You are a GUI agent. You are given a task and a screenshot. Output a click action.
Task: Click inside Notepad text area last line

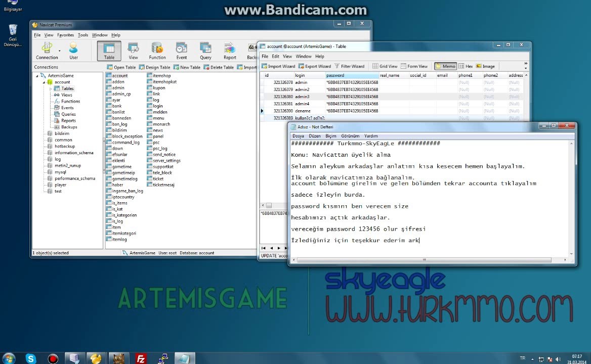coord(355,240)
